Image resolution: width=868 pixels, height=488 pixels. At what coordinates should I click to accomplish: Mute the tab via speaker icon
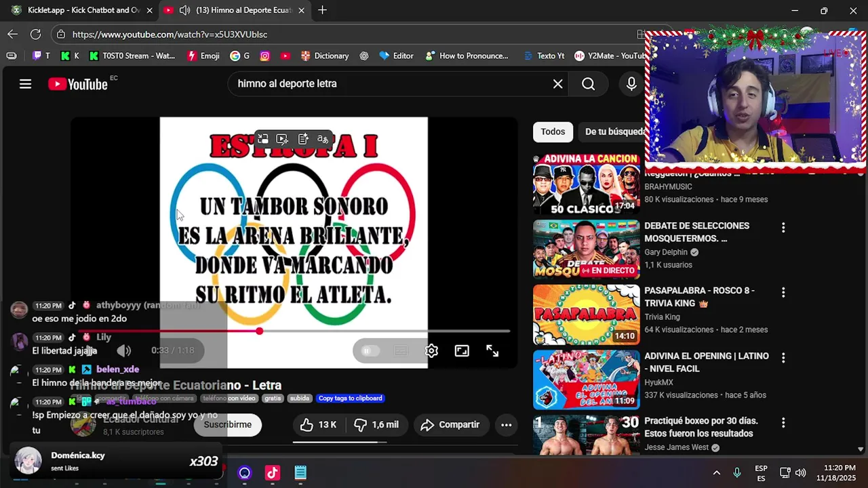pos(184,10)
